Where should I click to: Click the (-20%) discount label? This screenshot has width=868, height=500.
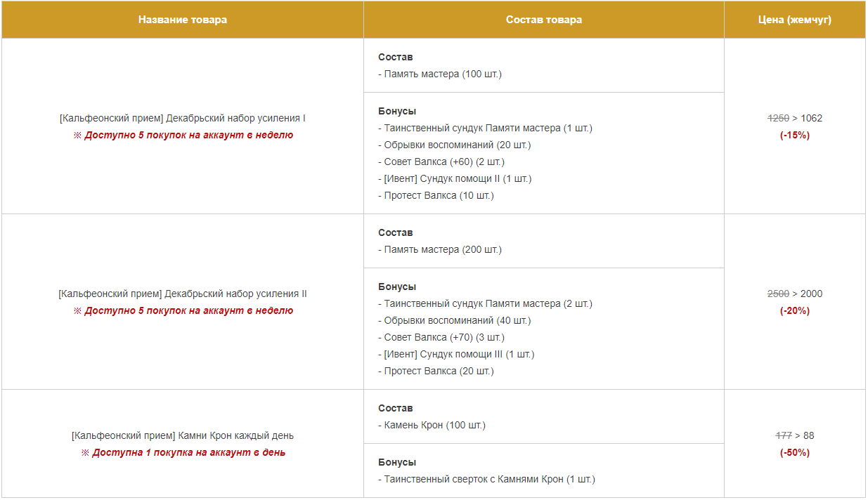click(x=795, y=310)
